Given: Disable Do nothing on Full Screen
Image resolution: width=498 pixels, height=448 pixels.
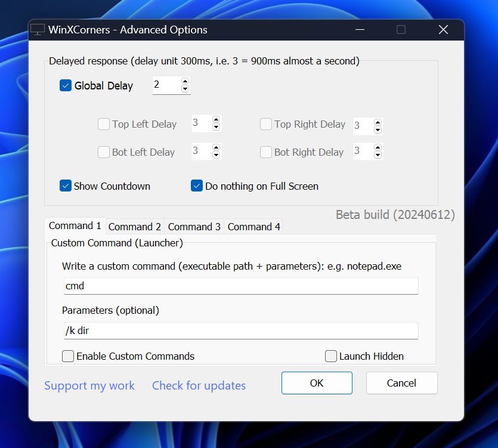Looking at the screenshot, I should pos(197,186).
